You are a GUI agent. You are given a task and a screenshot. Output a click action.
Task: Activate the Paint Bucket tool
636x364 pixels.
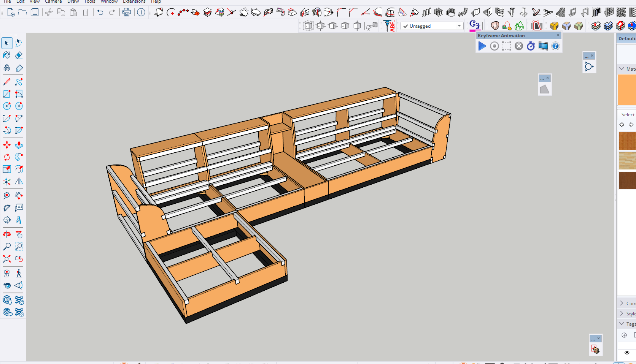coord(7,55)
